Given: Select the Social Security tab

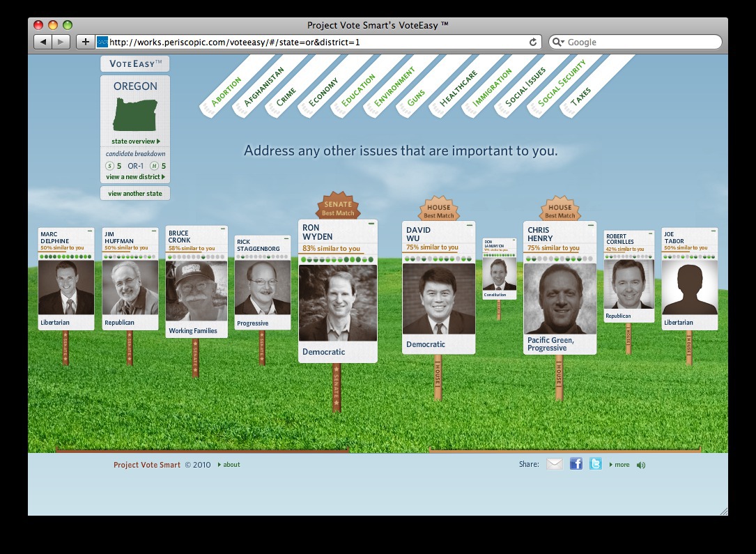Looking at the screenshot, I should click(561, 83).
